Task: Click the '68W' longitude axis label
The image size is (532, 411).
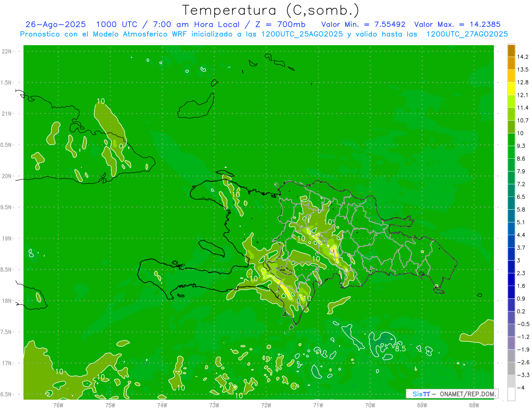Action: point(474,405)
